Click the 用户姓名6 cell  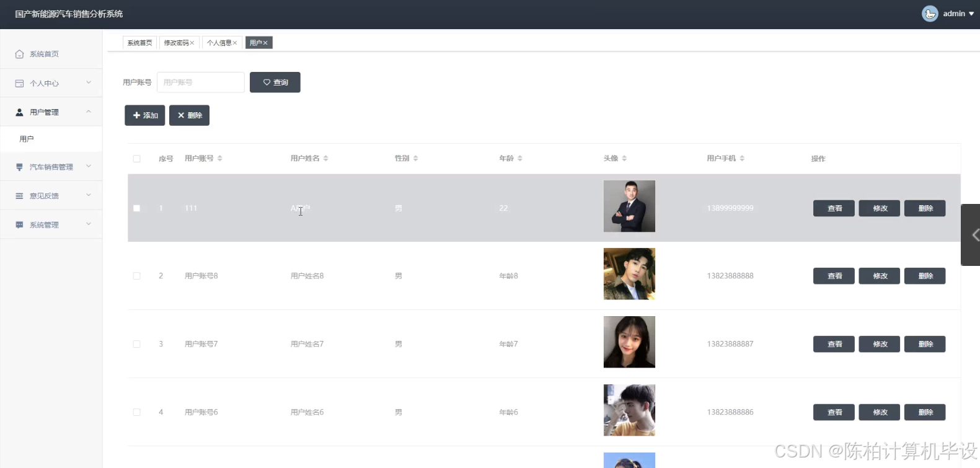point(307,412)
